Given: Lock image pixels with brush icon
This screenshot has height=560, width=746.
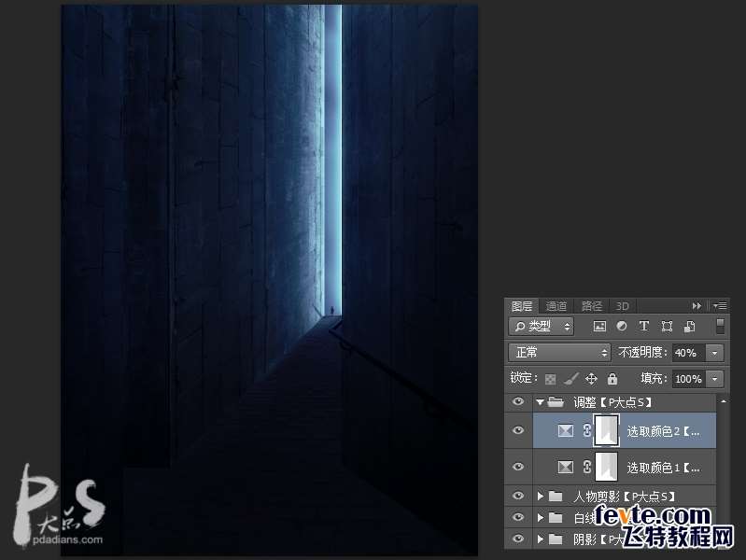Looking at the screenshot, I should pos(570,379).
